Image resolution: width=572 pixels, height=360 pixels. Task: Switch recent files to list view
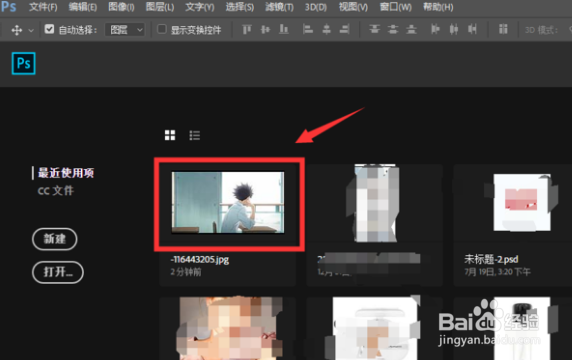(194, 135)
